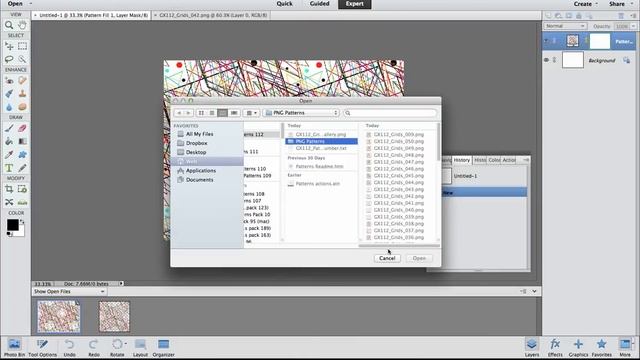Select the Paint Bucket tool
The height and width of the screenshot is (360, 640).
tap(9, 141)
